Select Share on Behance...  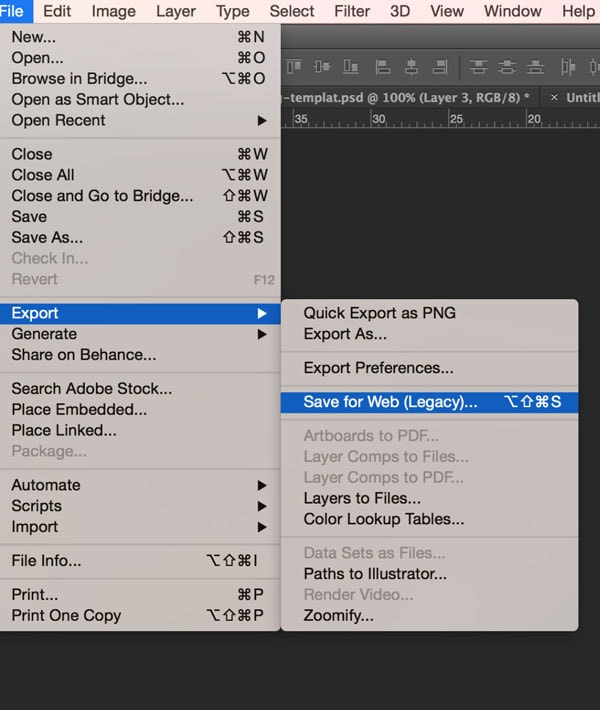point(140,355)
